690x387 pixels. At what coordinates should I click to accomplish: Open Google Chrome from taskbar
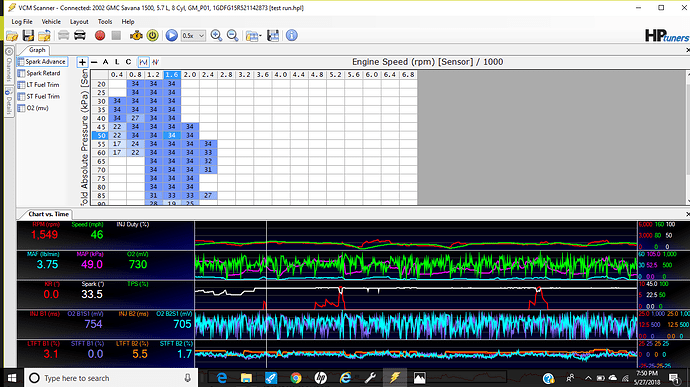[296, 378]
